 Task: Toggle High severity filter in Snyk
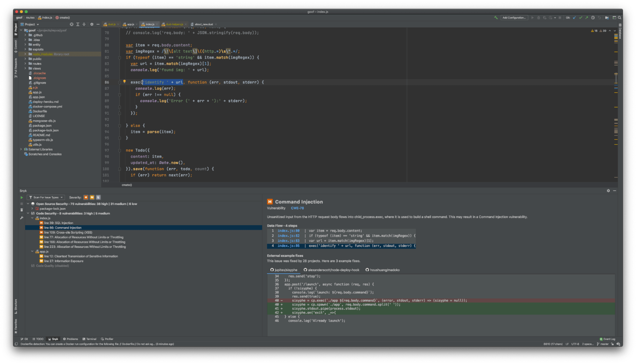coord(85,197)
